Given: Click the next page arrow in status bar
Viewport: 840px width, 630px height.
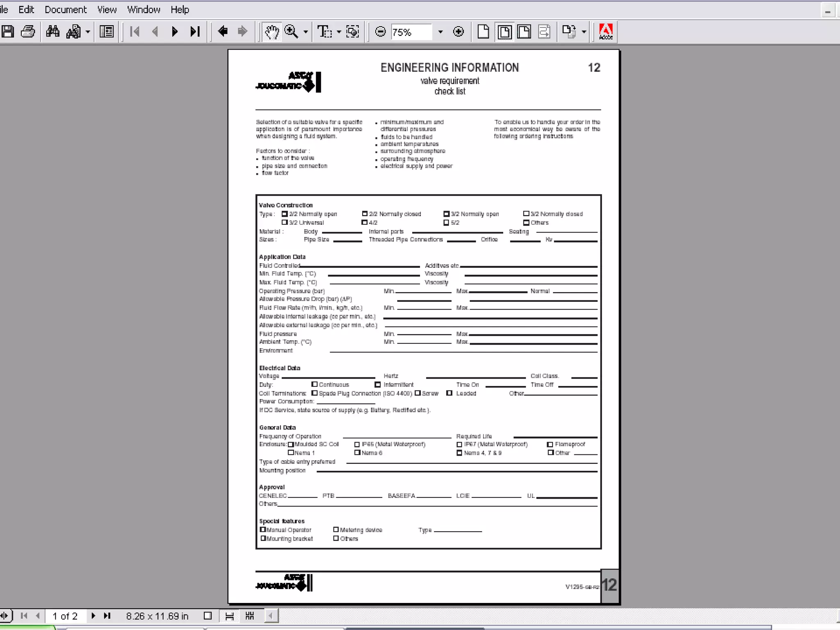Looking at the screenshot, I should click(x=93, y=616).
